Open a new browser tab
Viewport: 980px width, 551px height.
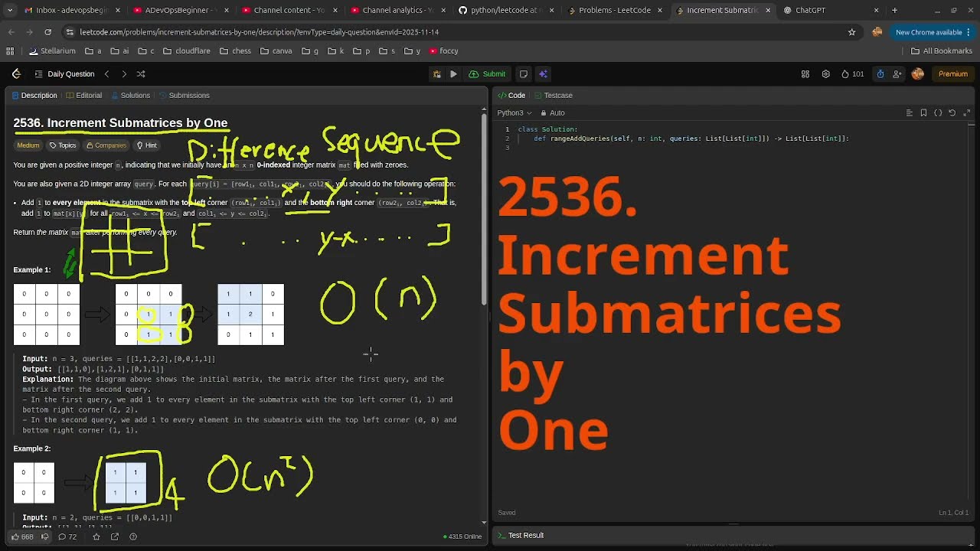point(894,10)
